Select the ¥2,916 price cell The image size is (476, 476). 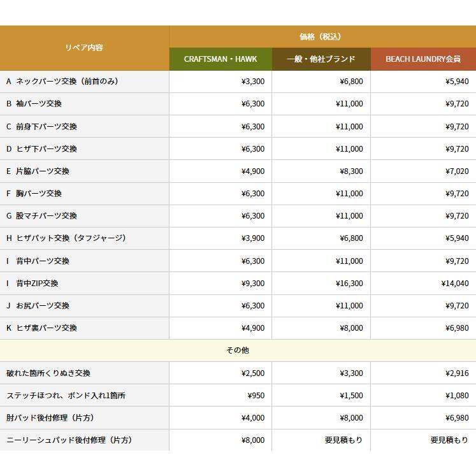(457, 373)
